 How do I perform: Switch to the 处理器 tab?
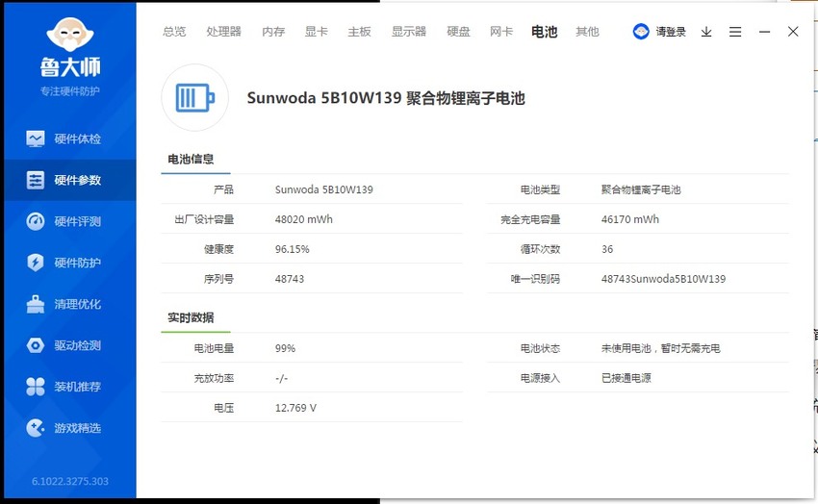[x=224, y=32]
